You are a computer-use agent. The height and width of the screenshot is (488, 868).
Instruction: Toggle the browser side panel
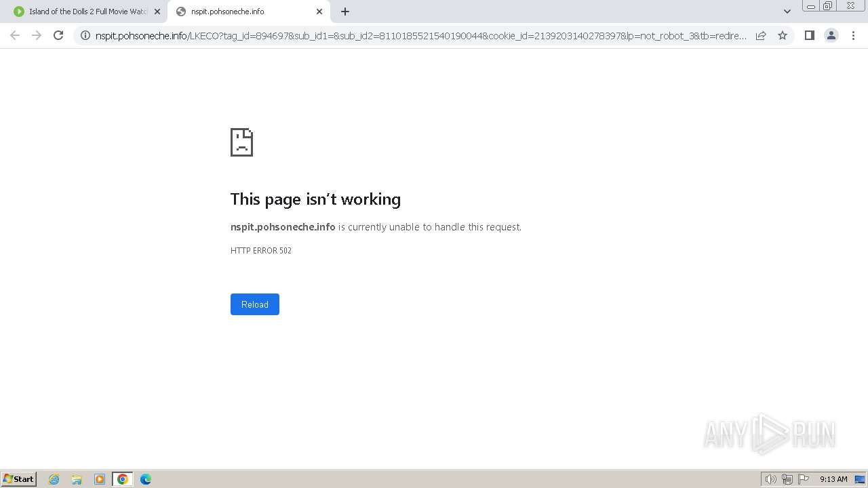pyautogui.click(x=809, y=35)
